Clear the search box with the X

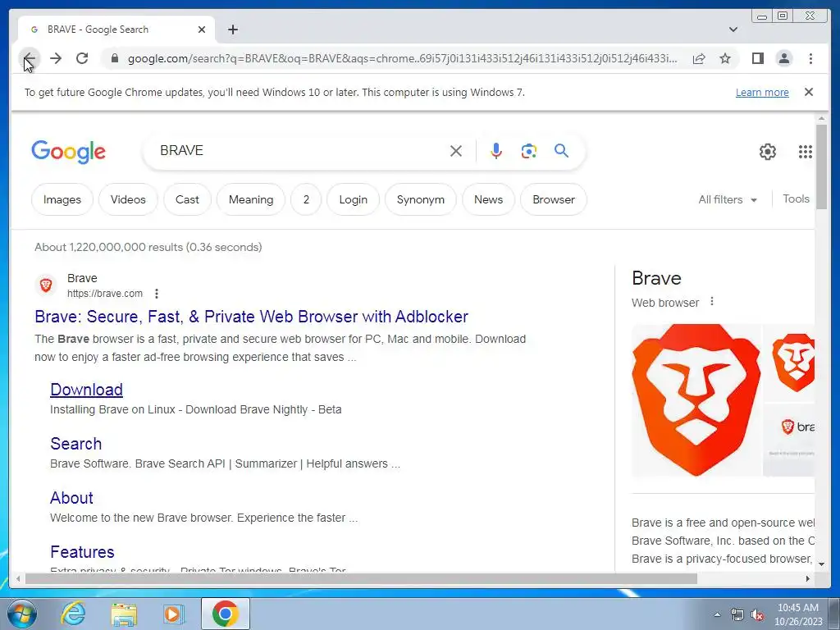(x=456, y=151)
